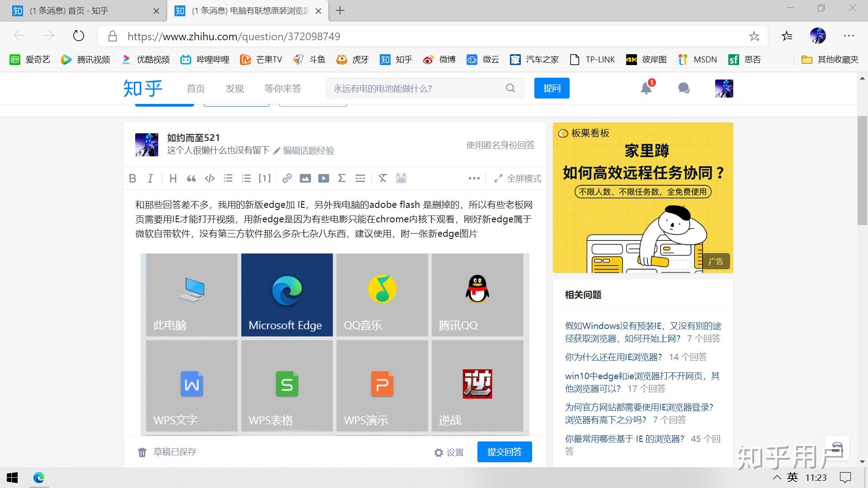Open answer 设置 settings

click(449, 452)
